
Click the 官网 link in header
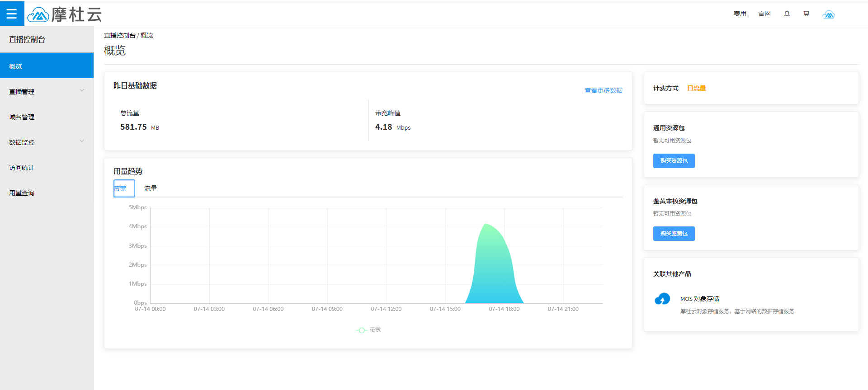[x=764, y=14]
